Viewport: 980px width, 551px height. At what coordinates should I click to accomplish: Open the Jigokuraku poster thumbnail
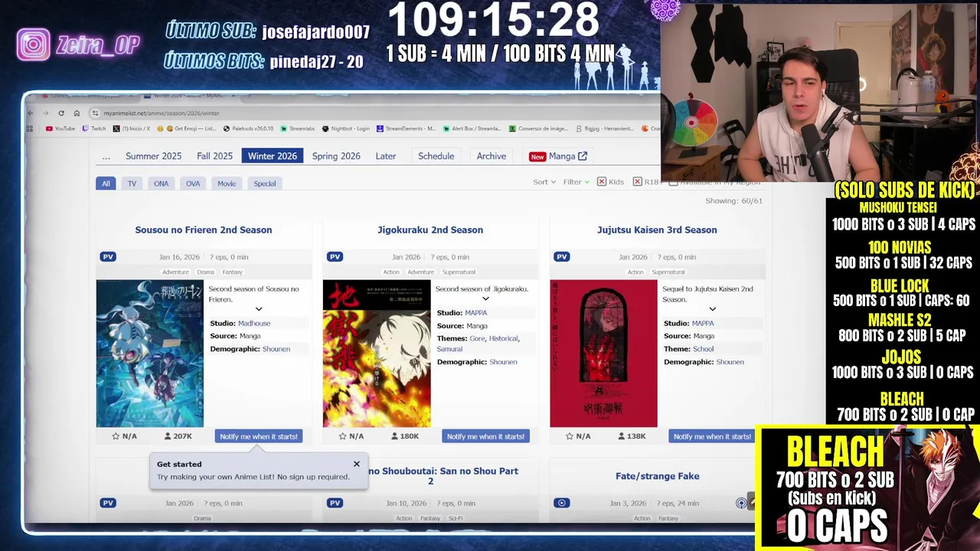[377, 354]
